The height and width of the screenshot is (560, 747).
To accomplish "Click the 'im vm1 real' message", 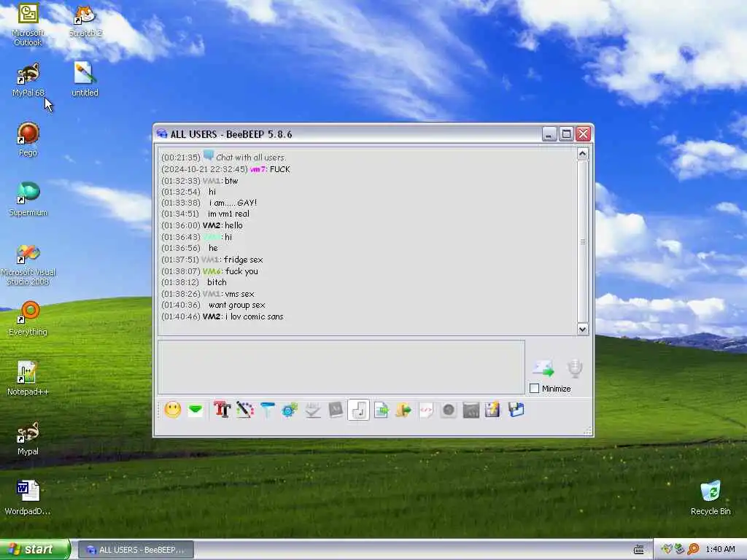I will pos(228,214).
